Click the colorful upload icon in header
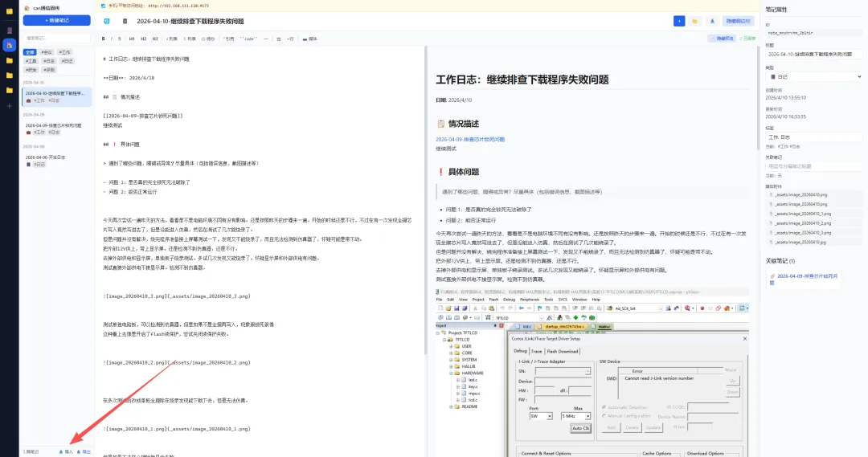 [712, 21]
